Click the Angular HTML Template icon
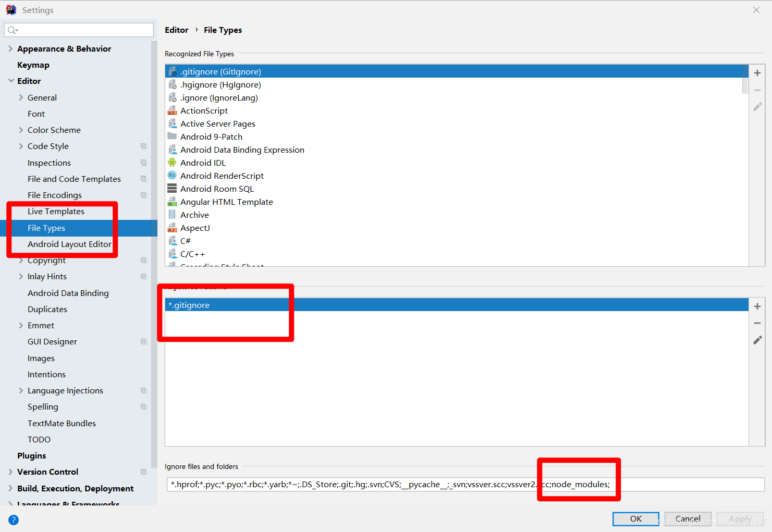Screen dimensions: 772x532 (x=172, y=202)
